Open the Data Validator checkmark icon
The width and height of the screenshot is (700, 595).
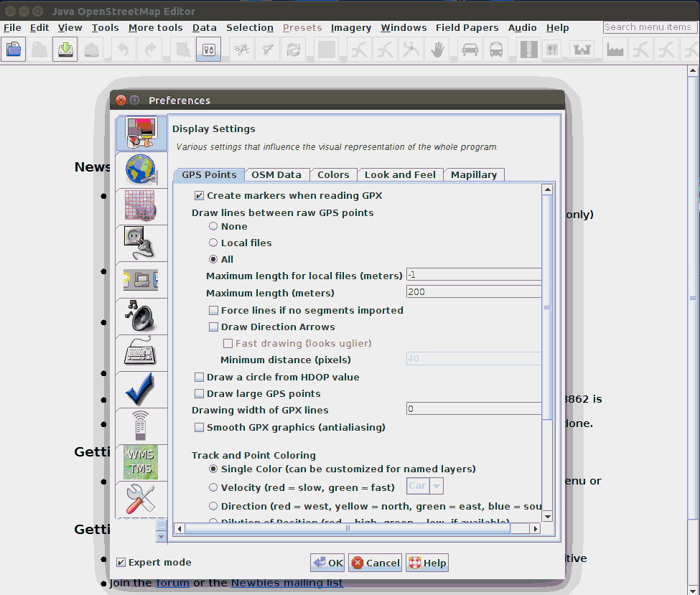pyautogui.click(x=141, y=390)
